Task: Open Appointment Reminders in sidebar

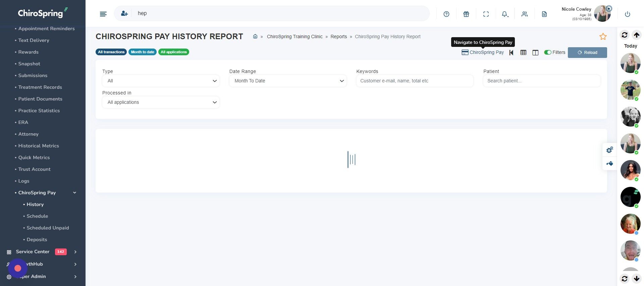Action: [46, 28]
